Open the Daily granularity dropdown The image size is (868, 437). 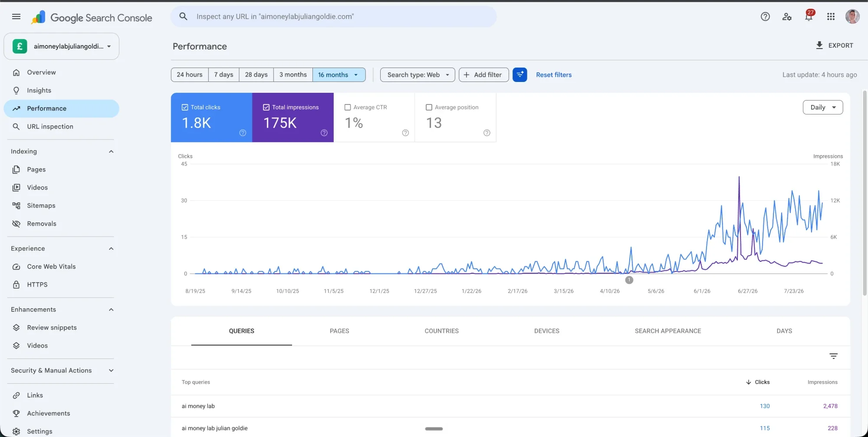[x=823, y=108]
